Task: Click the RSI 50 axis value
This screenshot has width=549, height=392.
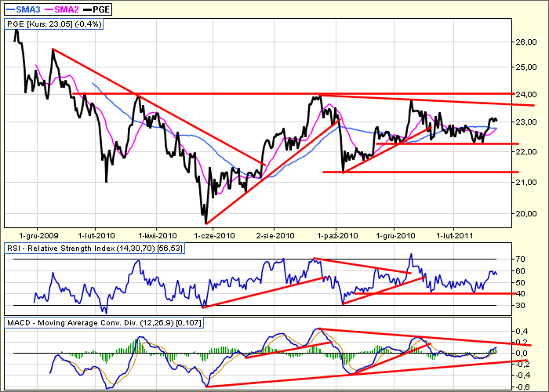Action: (520, 282)
